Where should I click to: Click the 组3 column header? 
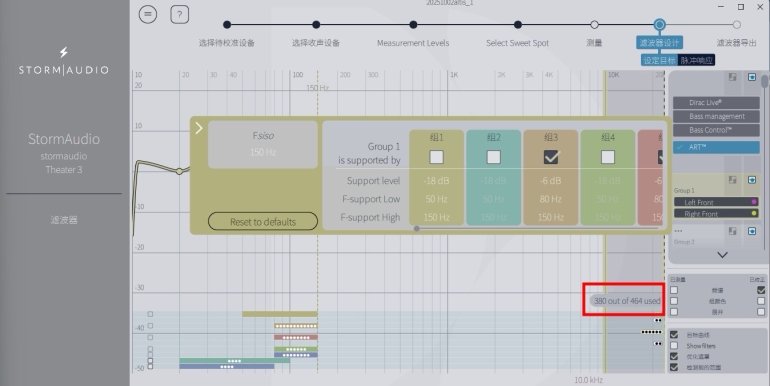pyautogui.click(x=551, y=138)
